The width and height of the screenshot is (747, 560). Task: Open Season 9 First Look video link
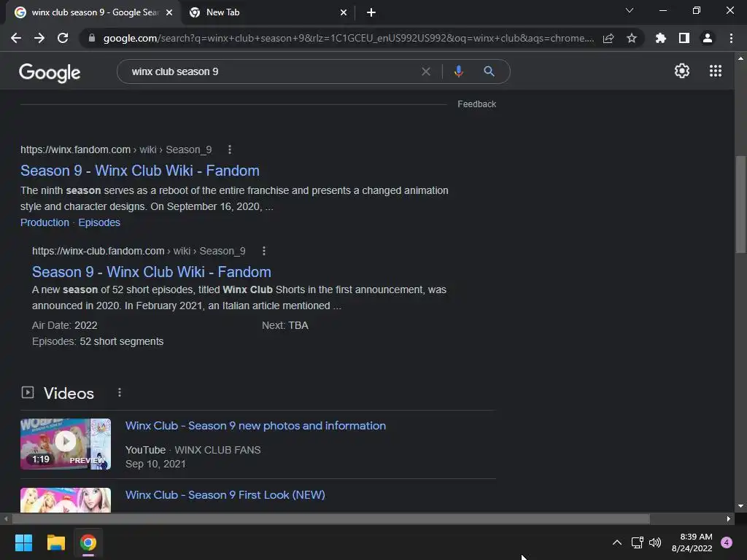(225, 495)
